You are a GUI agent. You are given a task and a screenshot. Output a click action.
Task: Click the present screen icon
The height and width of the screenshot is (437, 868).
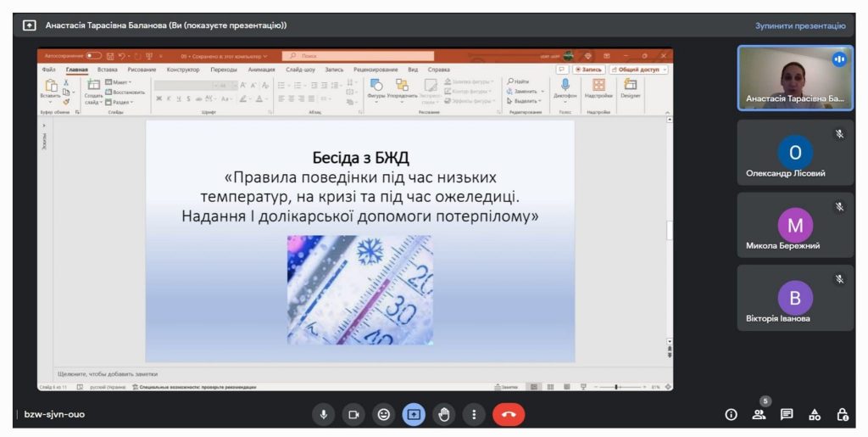click(x=414, y=414)
